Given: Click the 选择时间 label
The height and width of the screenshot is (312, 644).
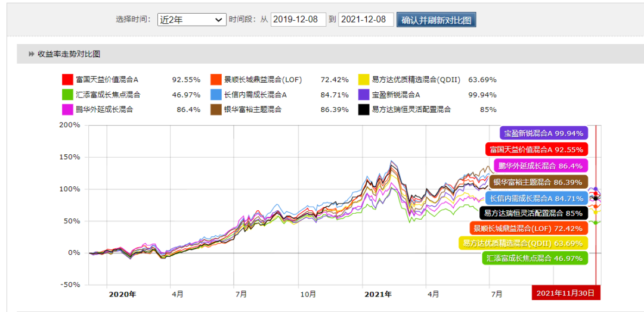Looking at the screenshot, I should (134, 19).
